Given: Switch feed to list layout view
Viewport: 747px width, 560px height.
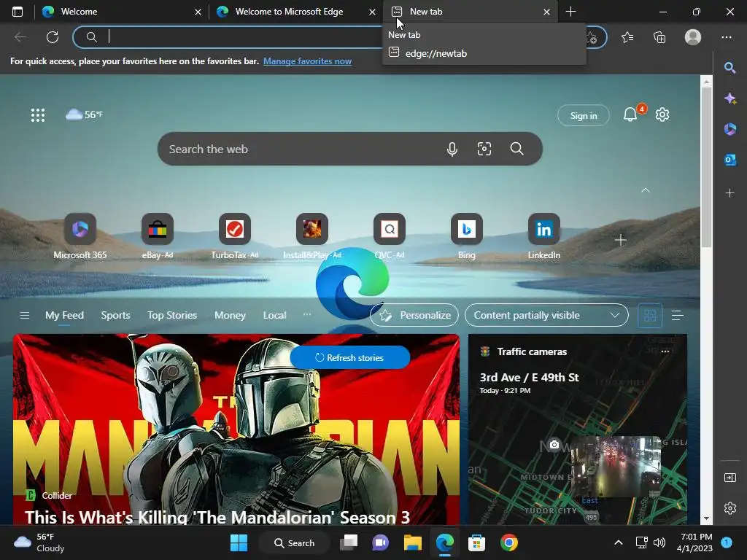Looking at the screenshot, I should (678, 315).
